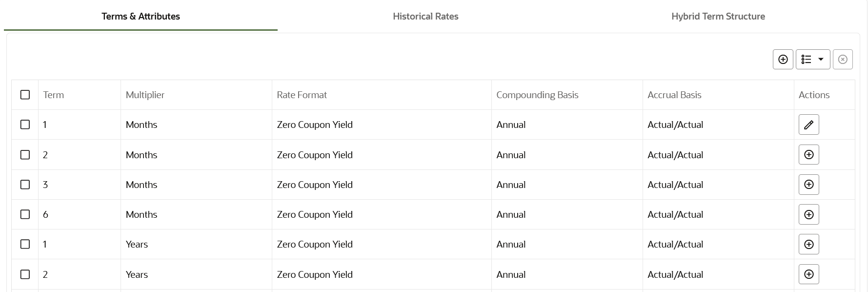
Task: Click the Multiplier column header
Action: (x=145, y=94)
